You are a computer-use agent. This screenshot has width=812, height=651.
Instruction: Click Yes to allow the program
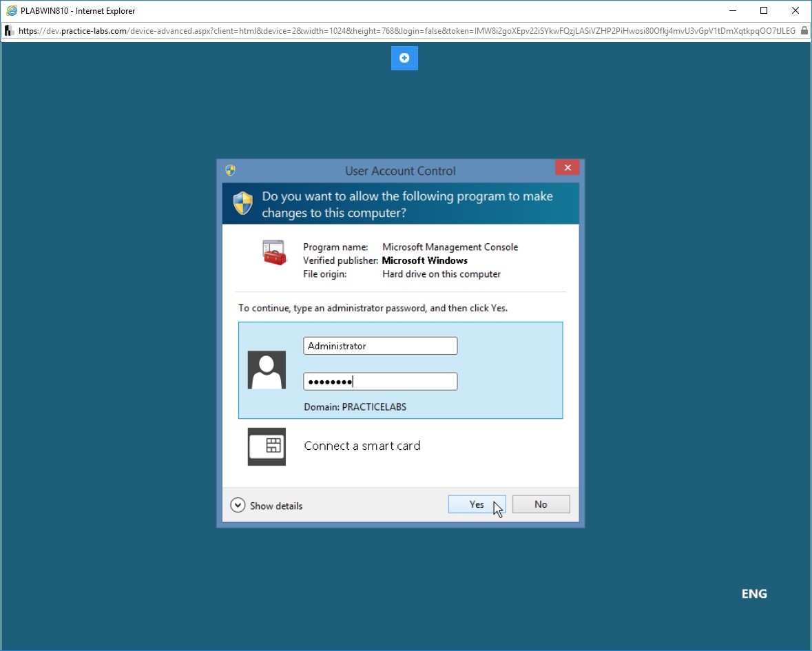[x=477, y=504]
